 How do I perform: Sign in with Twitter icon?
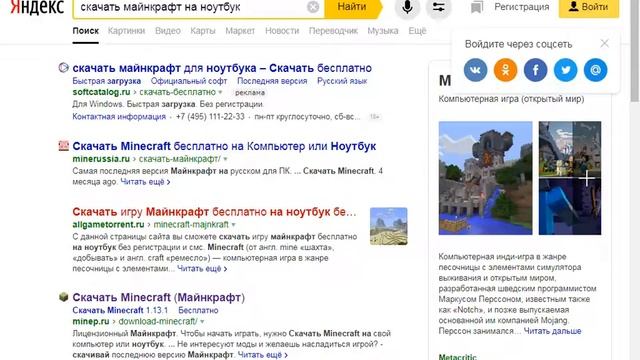[565, 70]
